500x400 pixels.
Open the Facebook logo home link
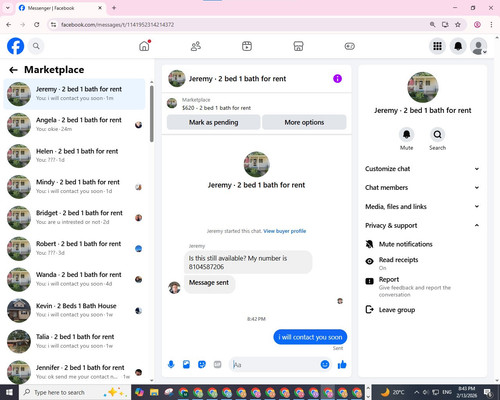(15, 46)
